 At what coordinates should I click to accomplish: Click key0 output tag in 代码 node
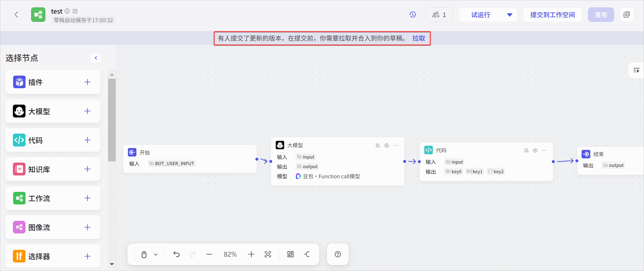click(x=454, y=171)
